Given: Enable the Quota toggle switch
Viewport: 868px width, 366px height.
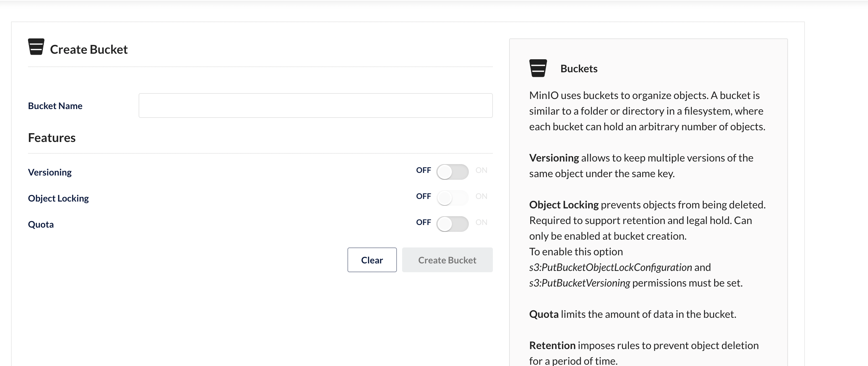Looking at the screenshot, I should pyautogui.click(x=452, y=224).
